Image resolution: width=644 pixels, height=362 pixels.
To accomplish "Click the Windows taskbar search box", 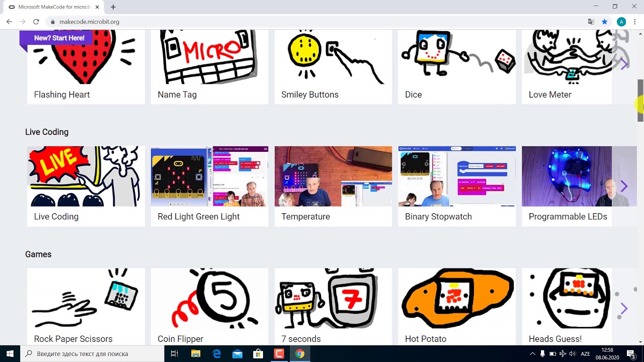I will coord(92,353).
